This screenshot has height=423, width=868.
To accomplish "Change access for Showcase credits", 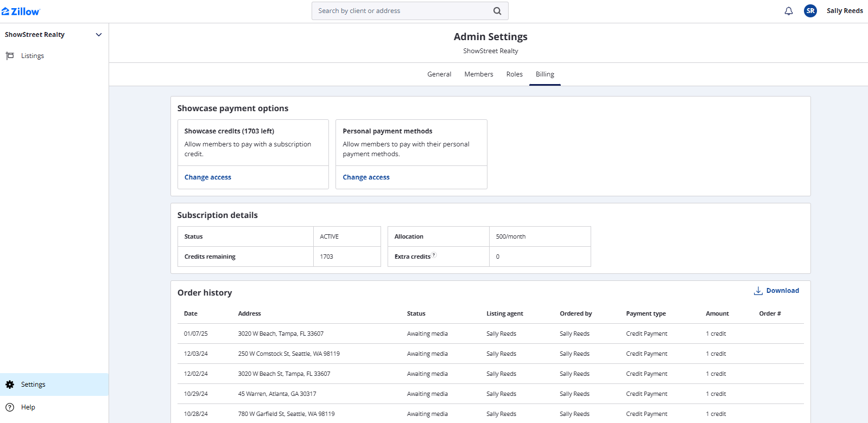I will [x=207, y=177].
